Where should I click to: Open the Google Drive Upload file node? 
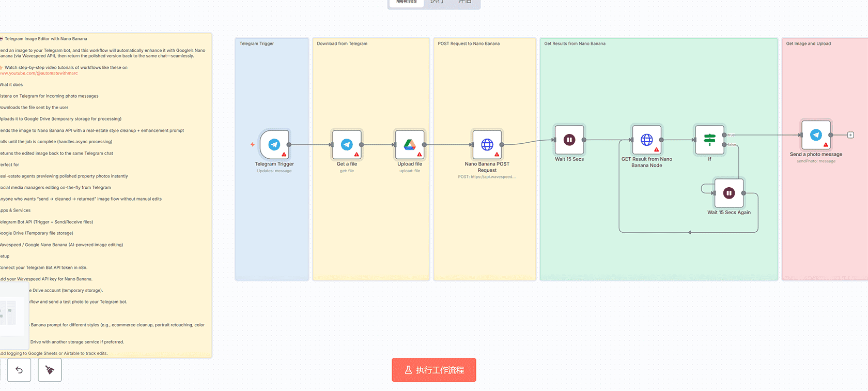[x=410, y=145]
